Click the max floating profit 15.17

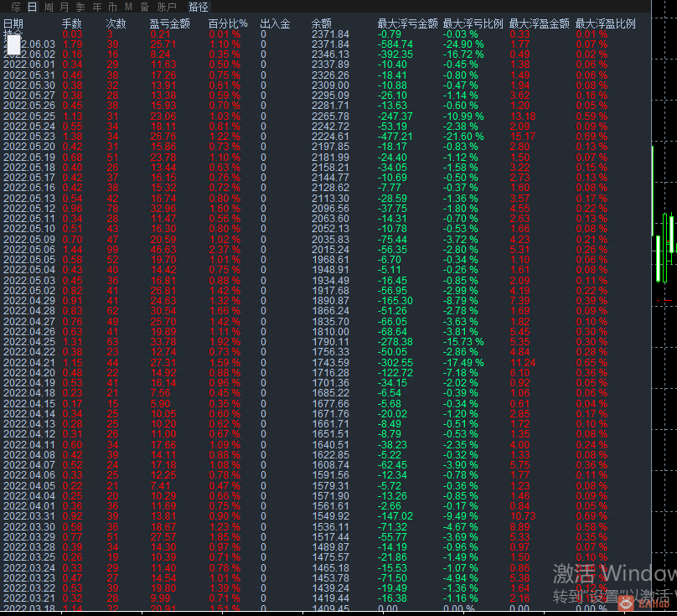click(x=523, y=137)
